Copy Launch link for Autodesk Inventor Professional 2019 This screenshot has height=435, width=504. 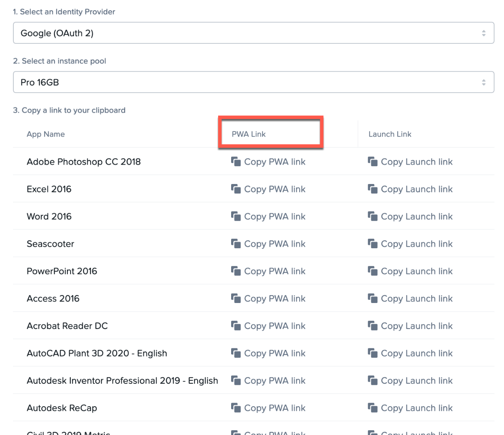click(x=416, y=381)
